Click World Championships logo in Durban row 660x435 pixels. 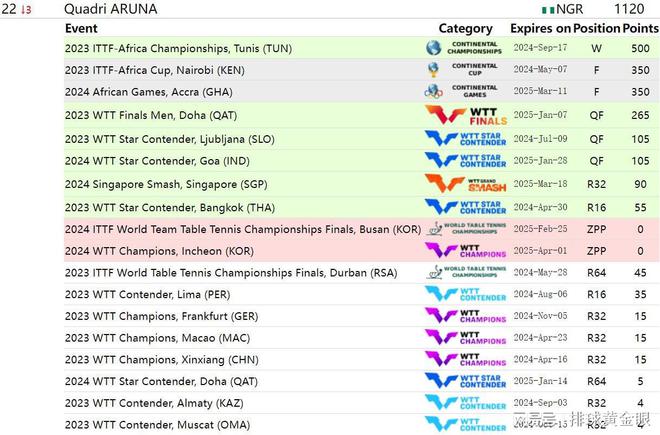[x=466, y=272]
